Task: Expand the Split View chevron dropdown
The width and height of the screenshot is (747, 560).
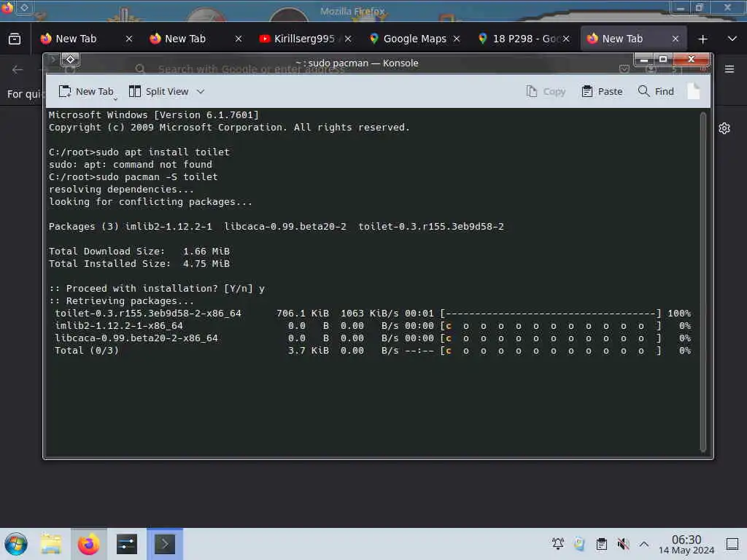Action: (x=201, y=91)
